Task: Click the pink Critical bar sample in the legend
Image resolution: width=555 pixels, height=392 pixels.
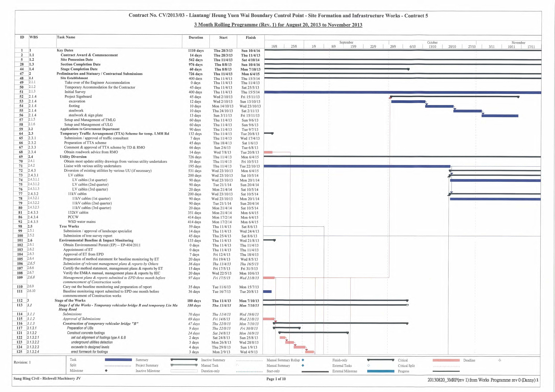Action: coord(446,360)
